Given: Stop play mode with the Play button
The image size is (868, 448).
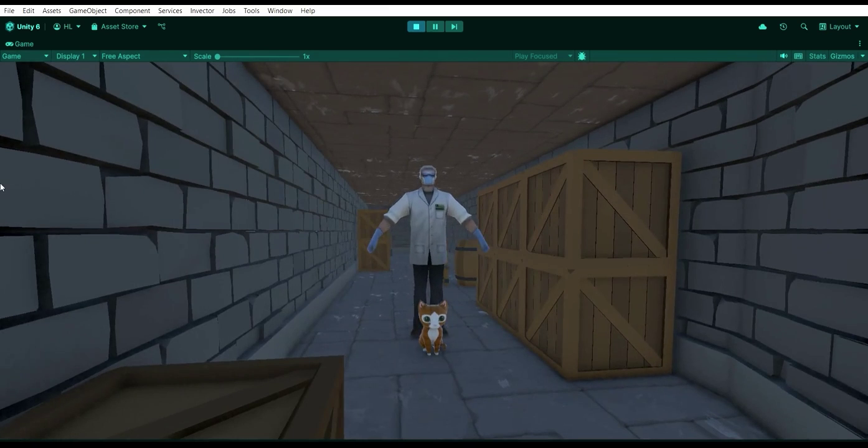Looking at the screenshot, I should pos(416,27).
